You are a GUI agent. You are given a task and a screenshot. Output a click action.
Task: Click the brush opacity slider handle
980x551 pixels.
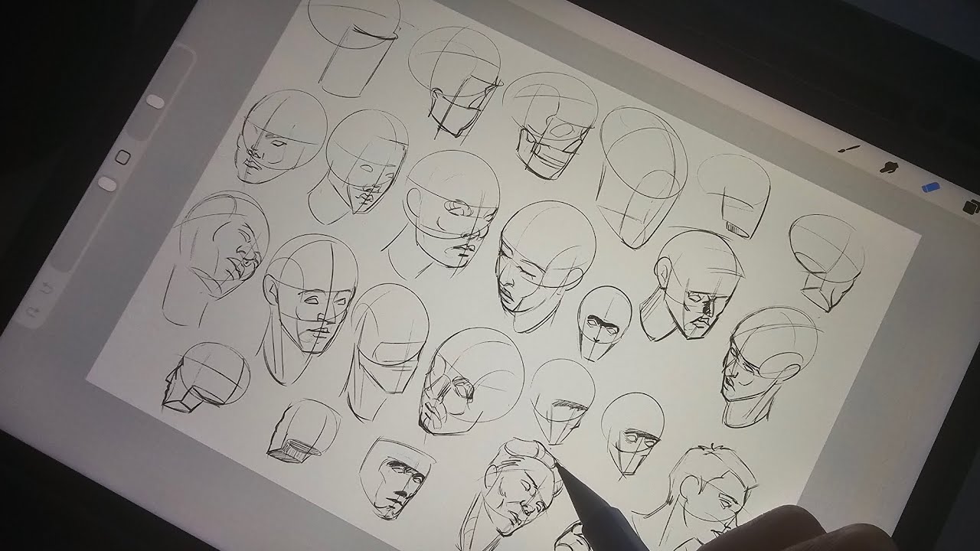click(x=107, y=184)
